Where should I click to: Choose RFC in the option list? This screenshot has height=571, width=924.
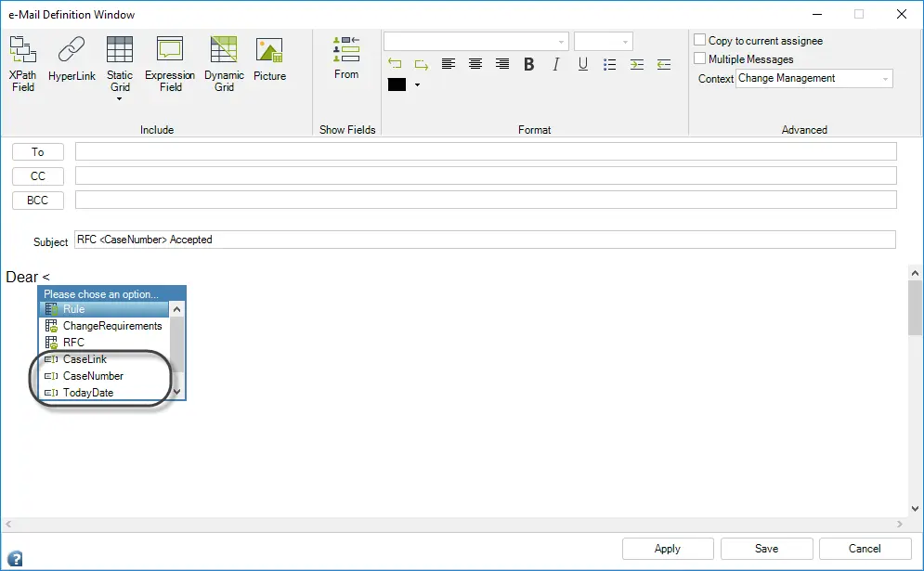(x=104, y=343)
